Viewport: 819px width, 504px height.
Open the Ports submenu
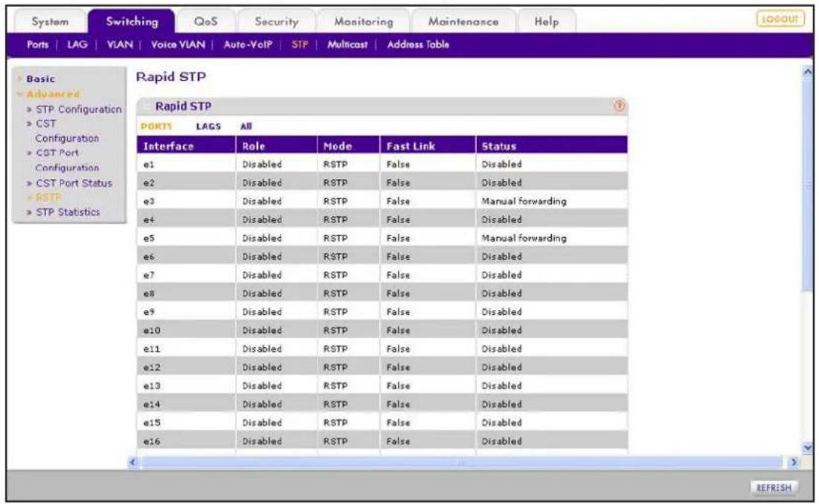click(38, 45)
